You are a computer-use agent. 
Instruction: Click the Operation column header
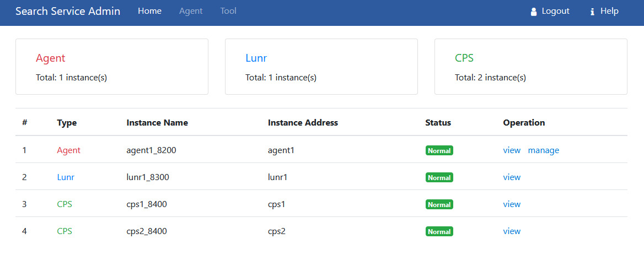(x=524, y=122)
